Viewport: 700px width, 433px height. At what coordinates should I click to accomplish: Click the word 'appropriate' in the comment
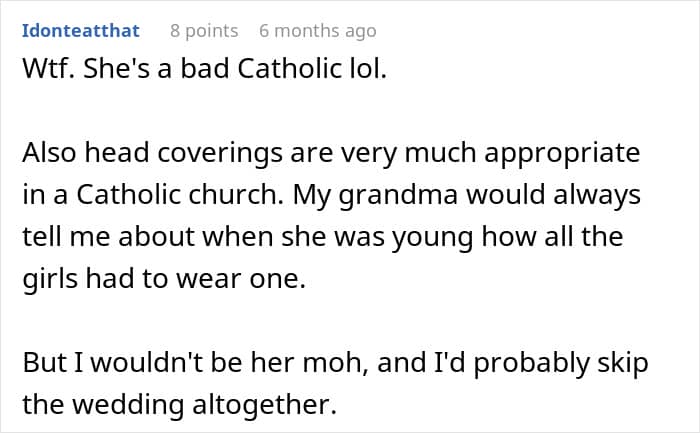point(562,153)
